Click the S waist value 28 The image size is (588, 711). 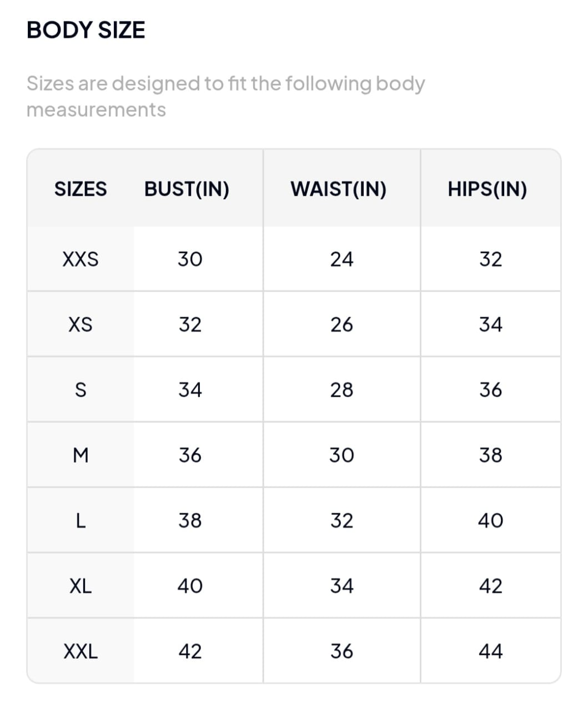click(x=341, y=390)
